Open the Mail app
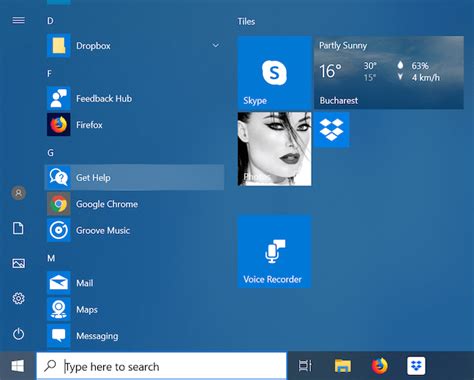This screenshot has width=474, height=380. tap(134, 283)
